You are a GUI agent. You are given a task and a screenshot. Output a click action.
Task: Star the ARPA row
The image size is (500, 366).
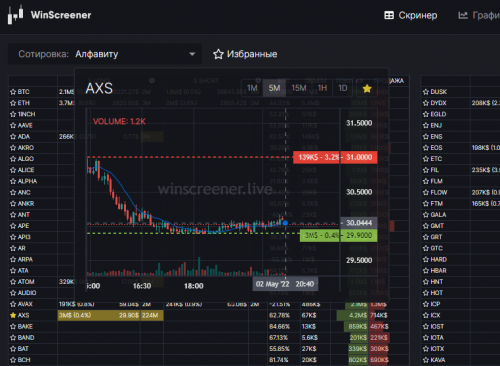point(13,259)
